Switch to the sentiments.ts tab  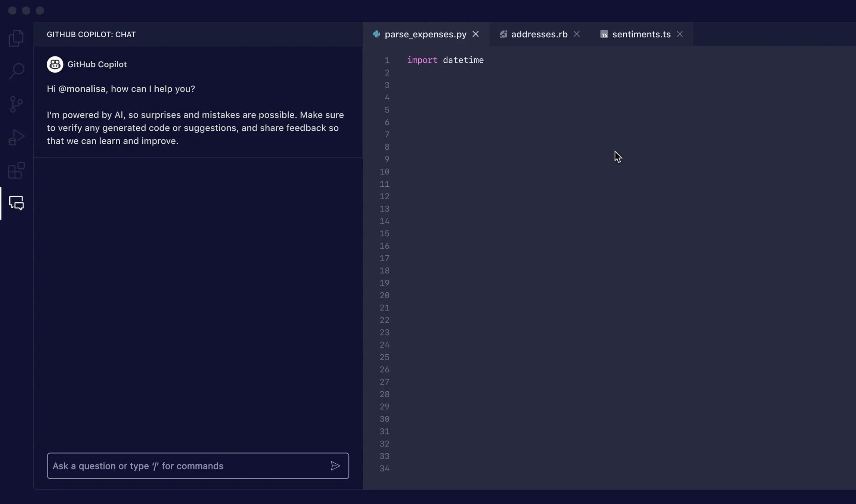(x=641, y=34)
